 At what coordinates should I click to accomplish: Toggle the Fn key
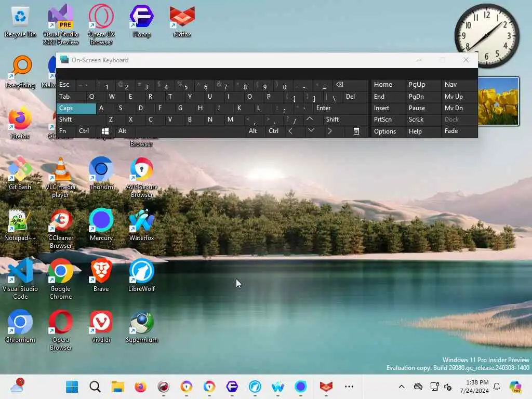tap(65, 131)
